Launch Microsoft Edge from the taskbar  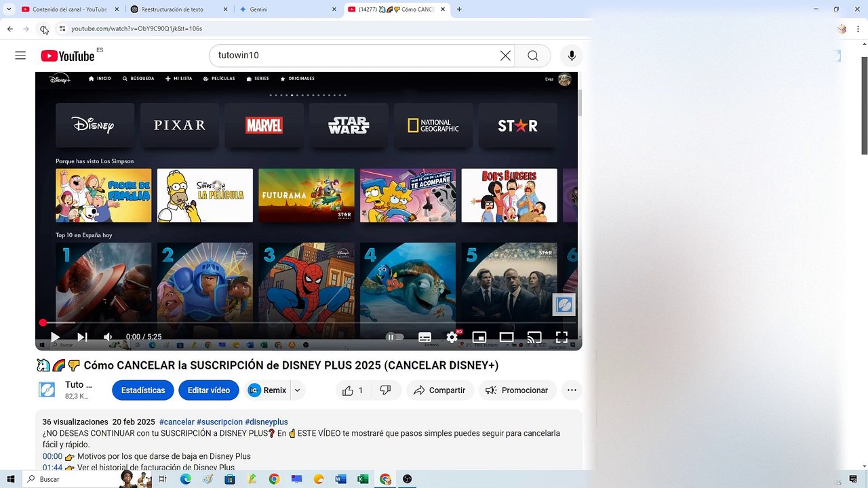coord(186,479)
